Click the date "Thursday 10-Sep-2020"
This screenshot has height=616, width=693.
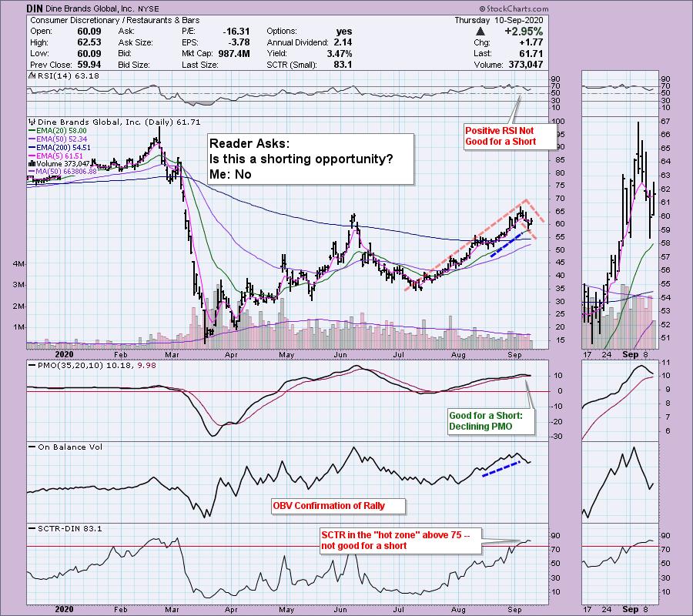[x=498, y=20]
